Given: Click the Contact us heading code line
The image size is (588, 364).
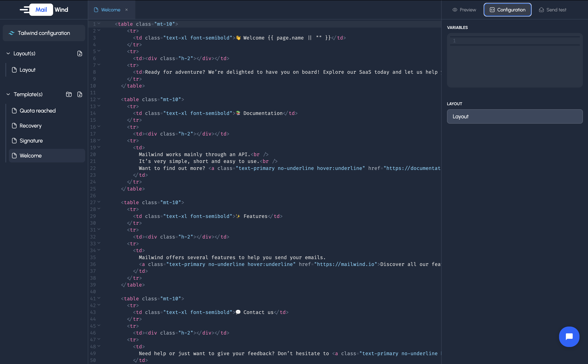Looking at the screenshot, I should tap(211, 312).
